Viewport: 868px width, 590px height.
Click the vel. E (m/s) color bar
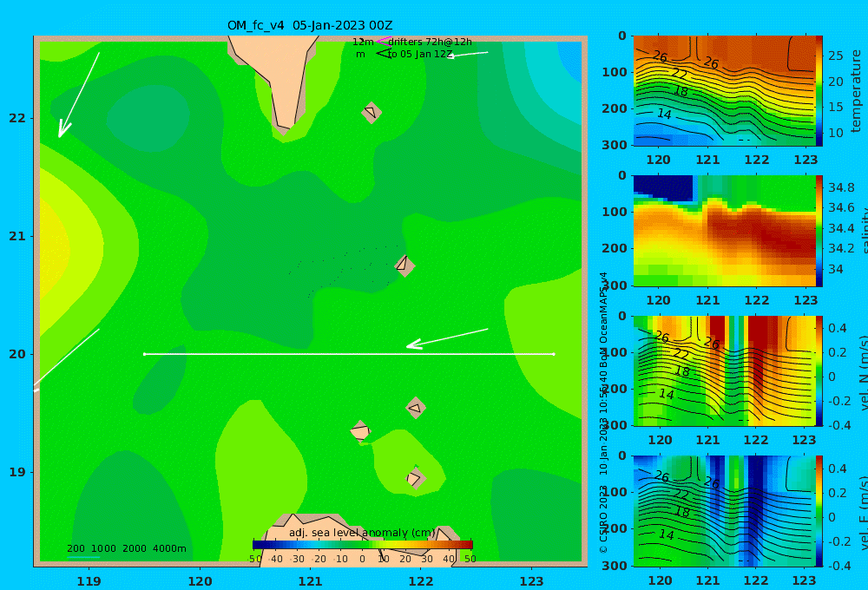[x=819, y=511]
